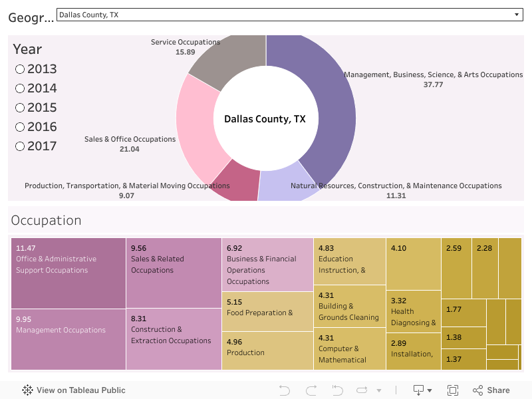Click the light pink Sales & Office donut segment
Image resolution: width=532 pixels, height=399 pixels.
(x=196, y=120)
